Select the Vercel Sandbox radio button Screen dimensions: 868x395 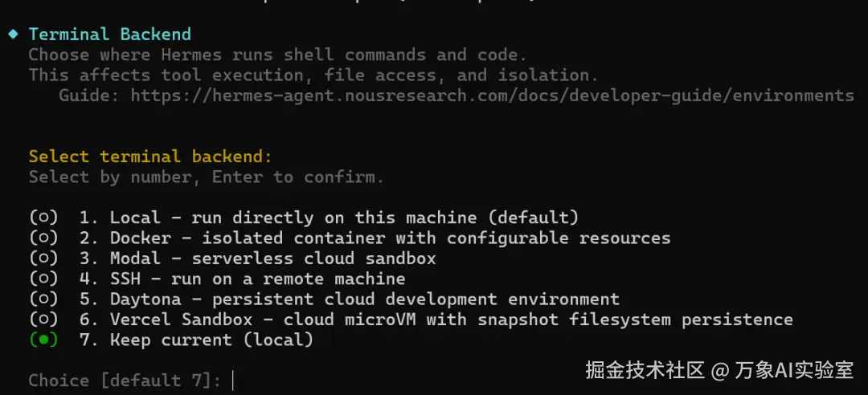point(43,320)
